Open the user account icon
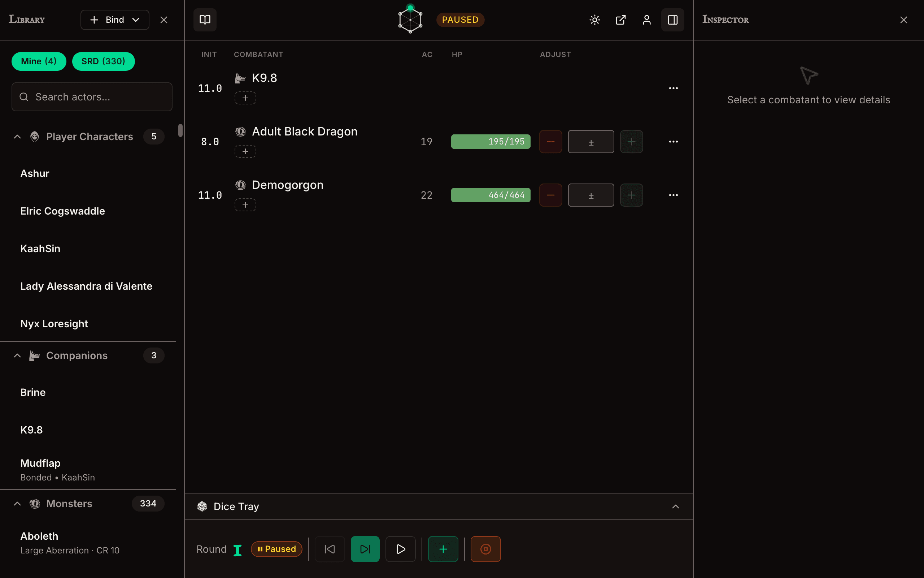 pos(646,20)
